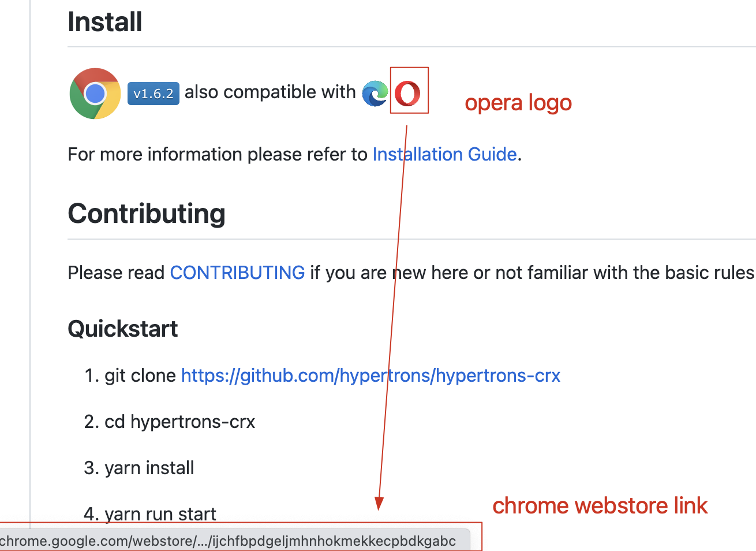Image resolution: width=756 pixels, height=551 pixels.
Task: Click the chrome.google.com webstore URL in status bar
Action: coord(229,541)
